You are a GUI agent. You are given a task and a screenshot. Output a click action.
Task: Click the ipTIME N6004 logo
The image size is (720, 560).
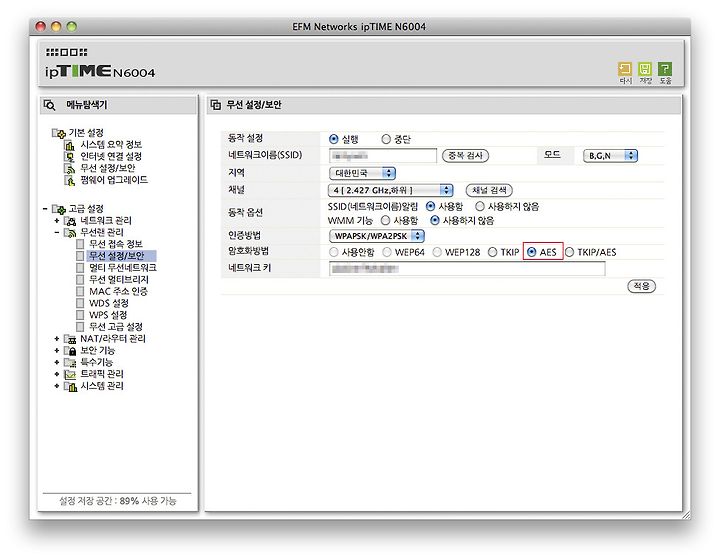(x=100, y=71)
